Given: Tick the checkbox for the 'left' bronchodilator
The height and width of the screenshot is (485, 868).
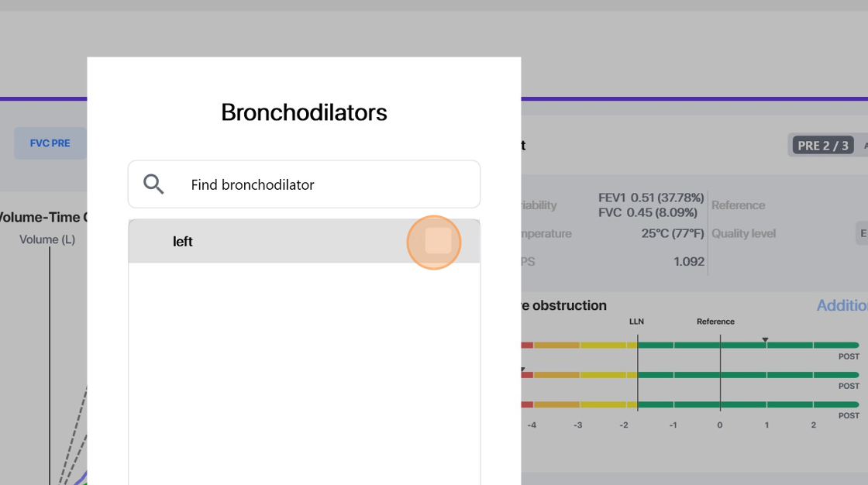Looking at the screenshot, I should (x=438, y=242).
